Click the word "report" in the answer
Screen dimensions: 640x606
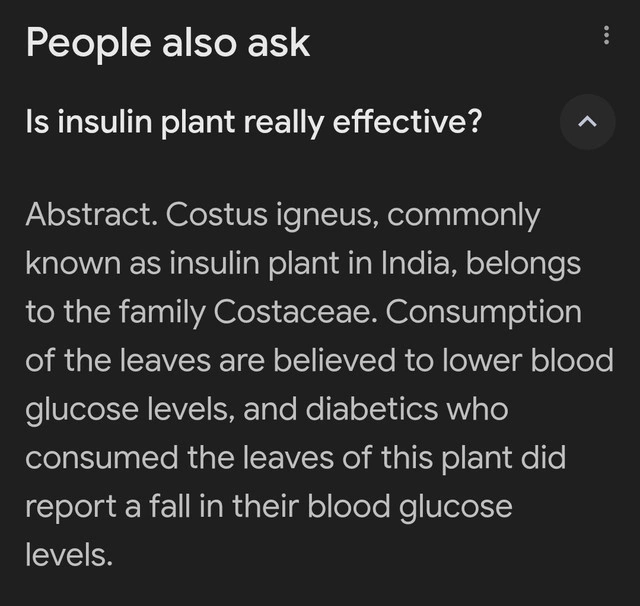point(70,506)
